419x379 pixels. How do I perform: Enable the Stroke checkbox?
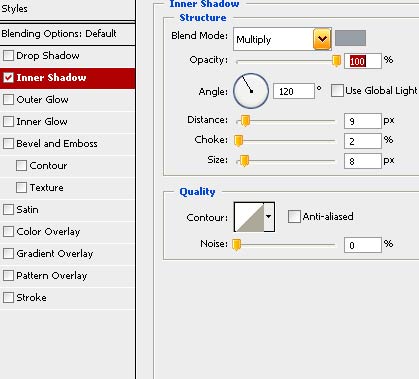[8, 298]
